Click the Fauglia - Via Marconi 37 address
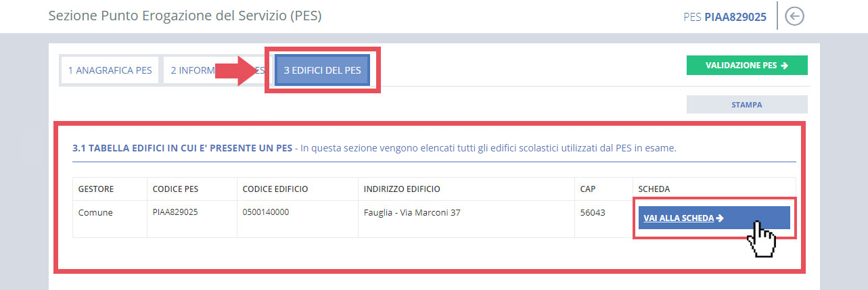Screen dimensions: 868x290 [x=412, y=212]
